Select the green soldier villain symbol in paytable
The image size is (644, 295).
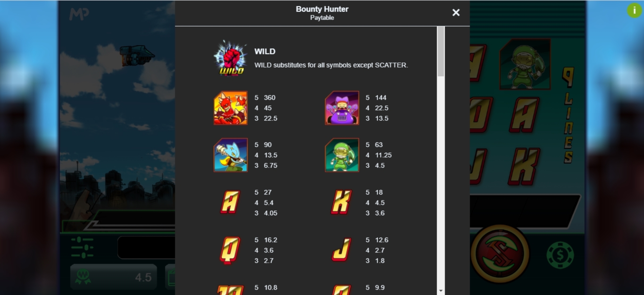pos(342,155)
